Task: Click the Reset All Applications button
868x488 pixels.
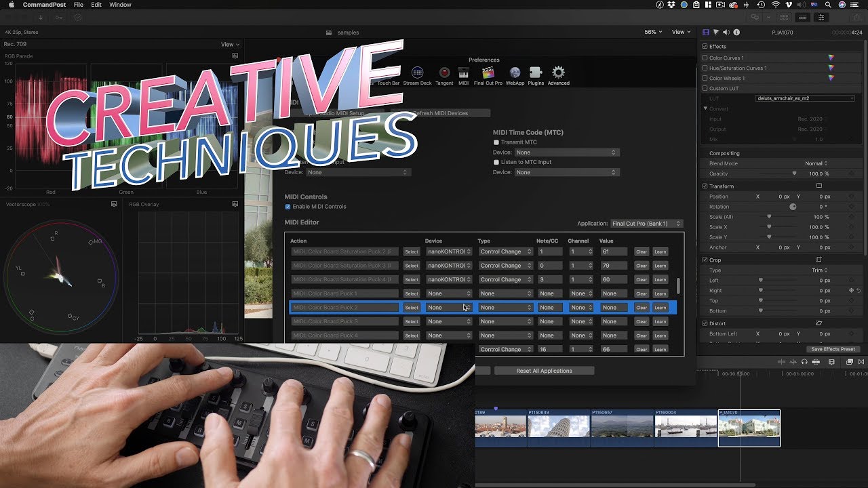Action: pyautogui.click(x=544, y=371)
